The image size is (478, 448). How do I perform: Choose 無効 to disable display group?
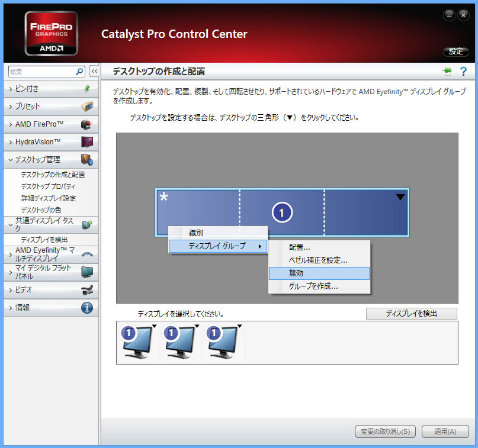coord(319,273)
